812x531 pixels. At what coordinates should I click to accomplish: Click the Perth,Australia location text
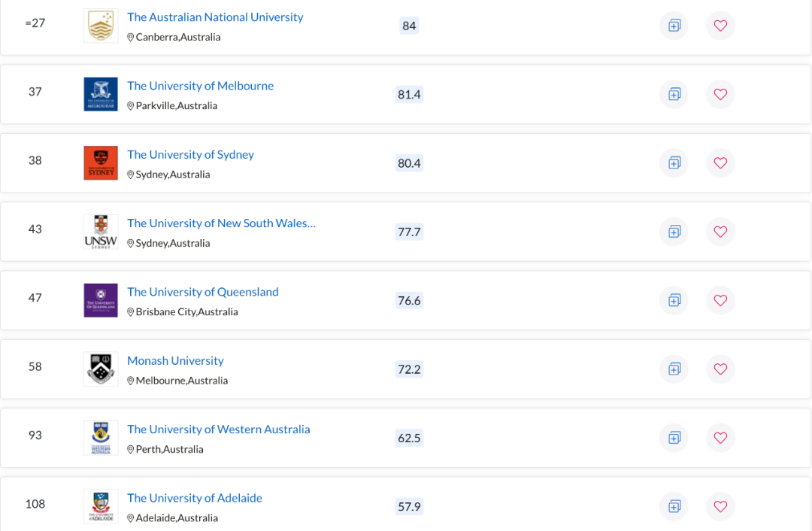(x=169, y=449)
